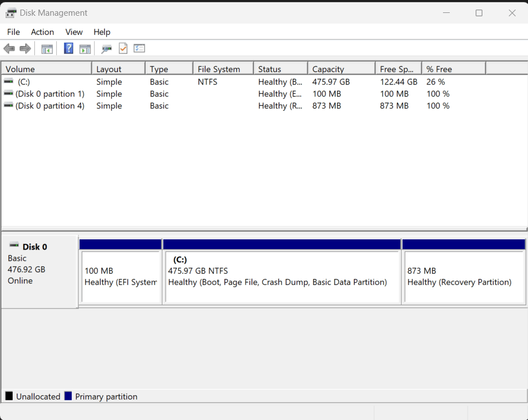528x420 pixels.
Task: Click the Disk 0 drive icon
Action: click(x=14, y=245)
